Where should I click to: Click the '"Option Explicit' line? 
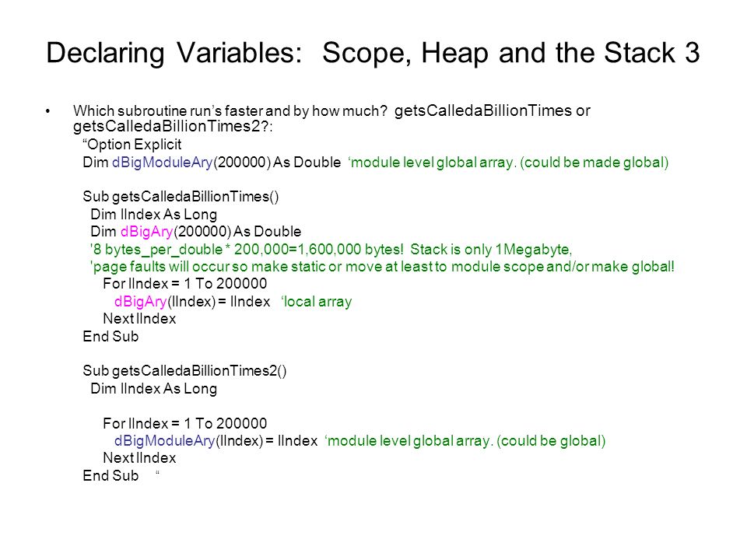(x=132, y=145)
